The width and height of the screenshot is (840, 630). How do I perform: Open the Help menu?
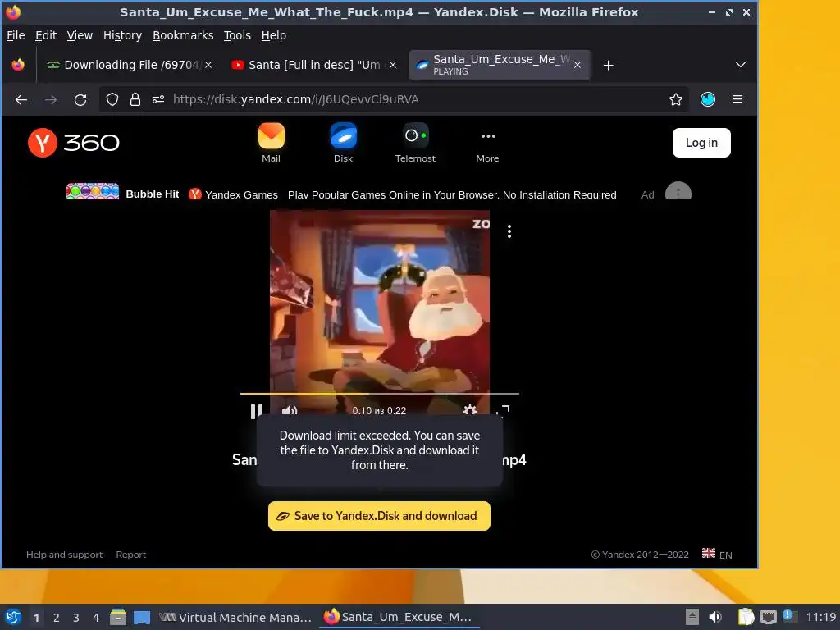[273, 35]
